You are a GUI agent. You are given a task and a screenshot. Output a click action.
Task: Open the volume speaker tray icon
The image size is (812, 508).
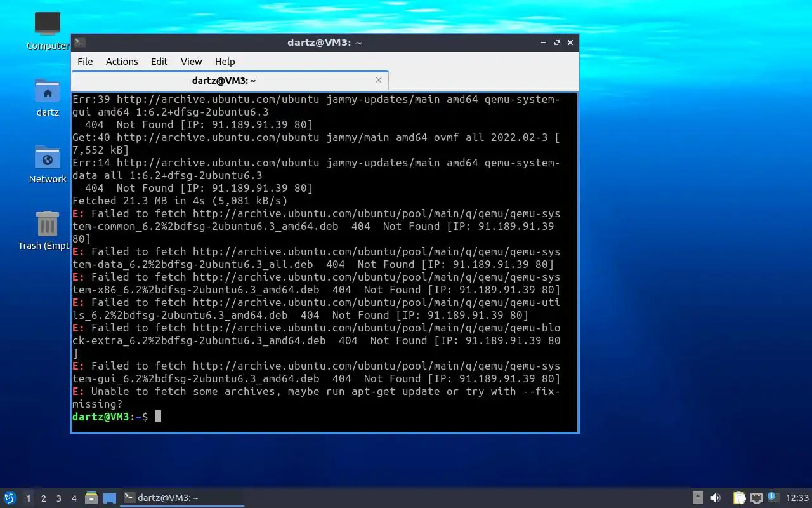[716, 498]
